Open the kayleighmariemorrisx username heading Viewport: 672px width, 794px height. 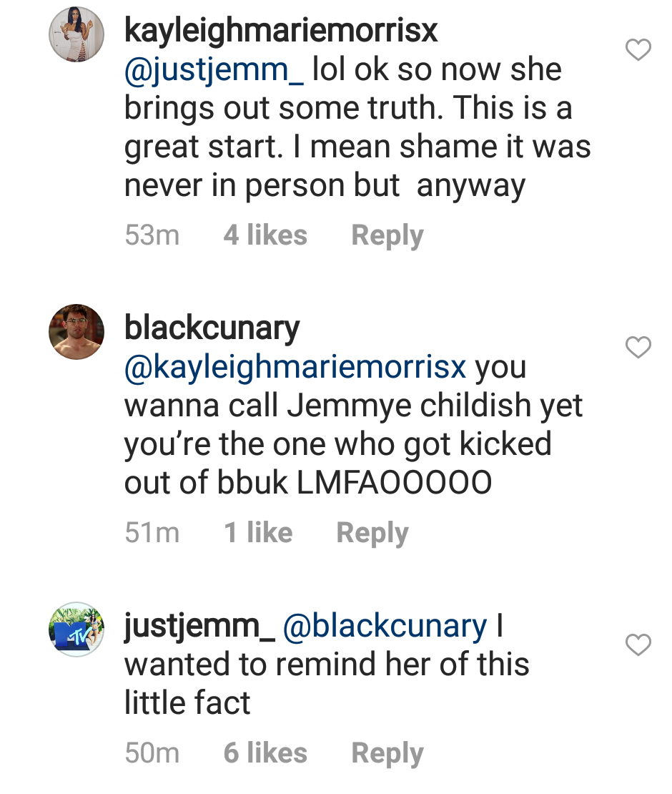[281, 31]
